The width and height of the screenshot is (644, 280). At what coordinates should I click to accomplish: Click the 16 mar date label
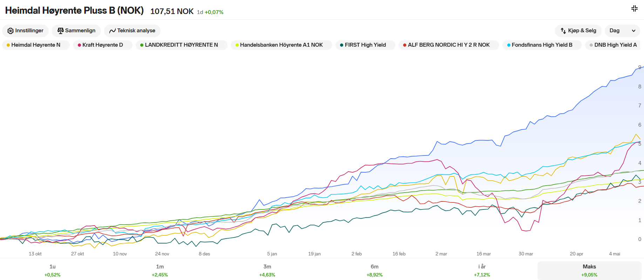(x=483, y=254)
